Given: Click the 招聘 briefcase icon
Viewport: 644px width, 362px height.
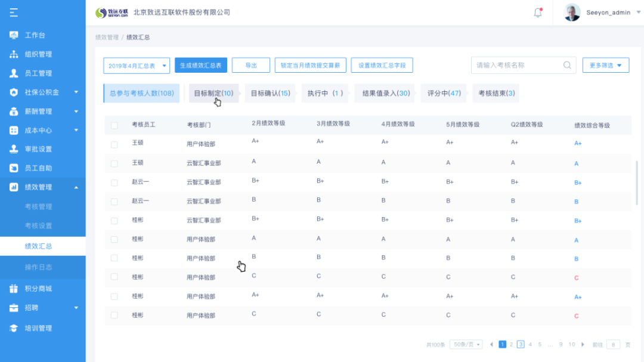Looking at the screenshot, I should (14, 308).
